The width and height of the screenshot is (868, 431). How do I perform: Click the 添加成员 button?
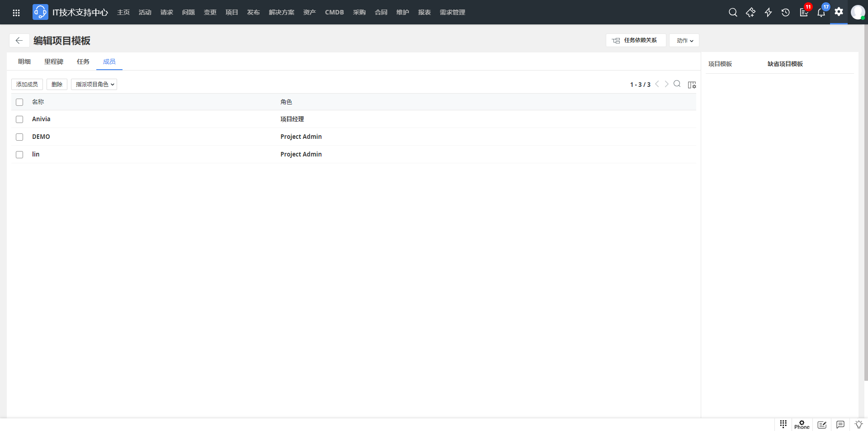point(27,85)
